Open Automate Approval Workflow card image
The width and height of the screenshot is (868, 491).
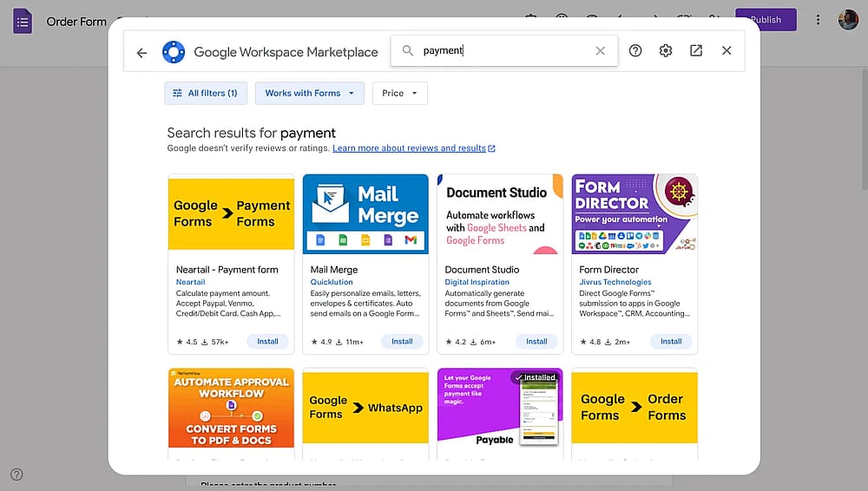click(x=231, y=408)
